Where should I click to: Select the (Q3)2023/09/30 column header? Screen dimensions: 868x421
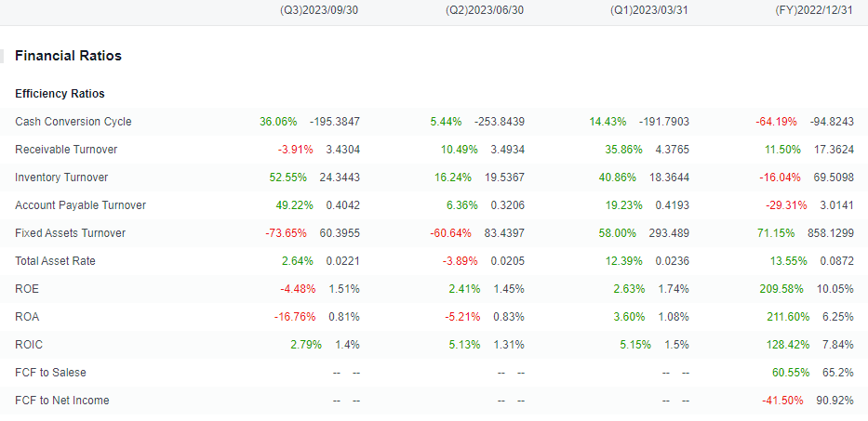pos(319,10)
